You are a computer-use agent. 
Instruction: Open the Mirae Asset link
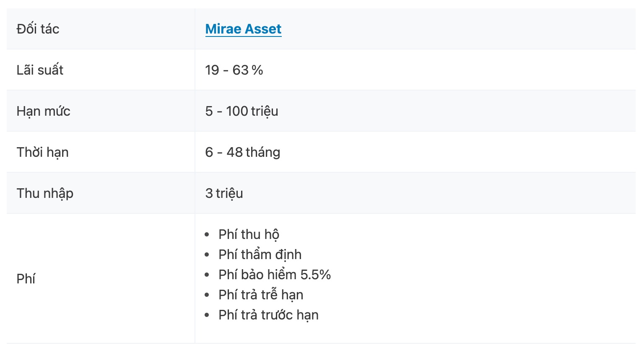click(243, 29)
